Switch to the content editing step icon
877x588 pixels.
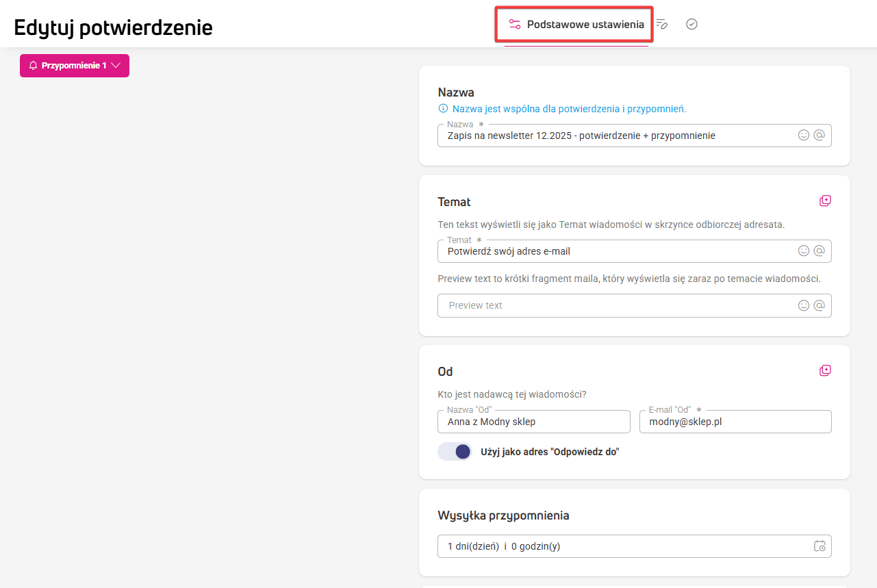[x=661, y=25]
